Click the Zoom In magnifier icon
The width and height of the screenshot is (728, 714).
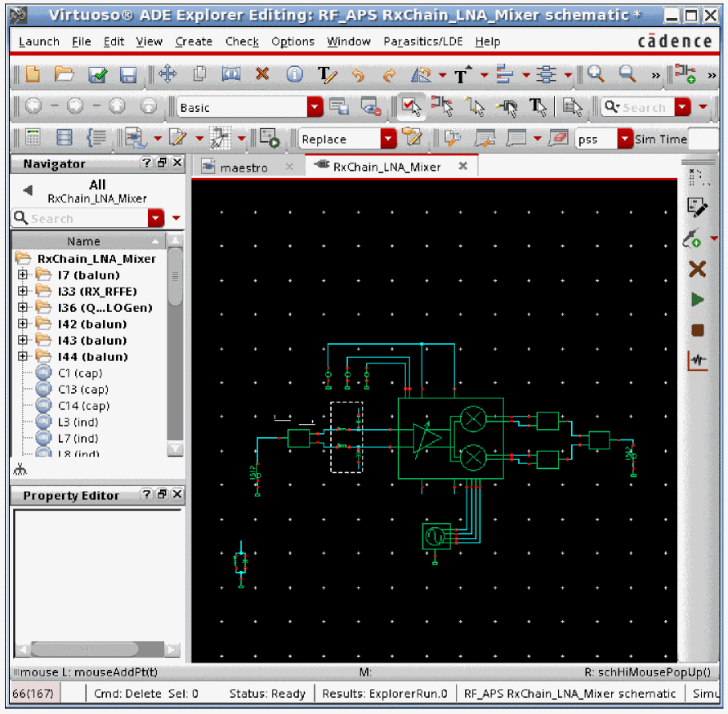click(596, 74)
